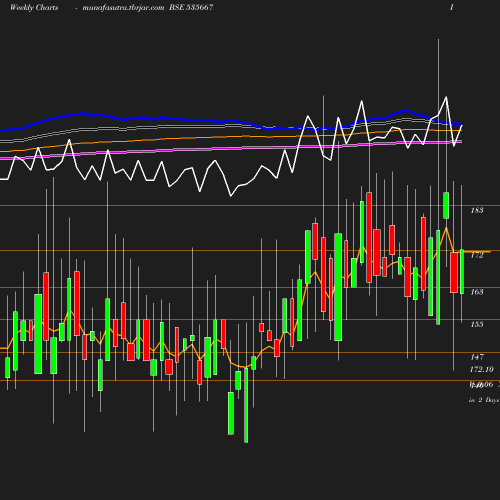The height and width of the screenshot is (500, 500).
Task: Click the last red candle near 172 level
Action: [x=454, y=273]
